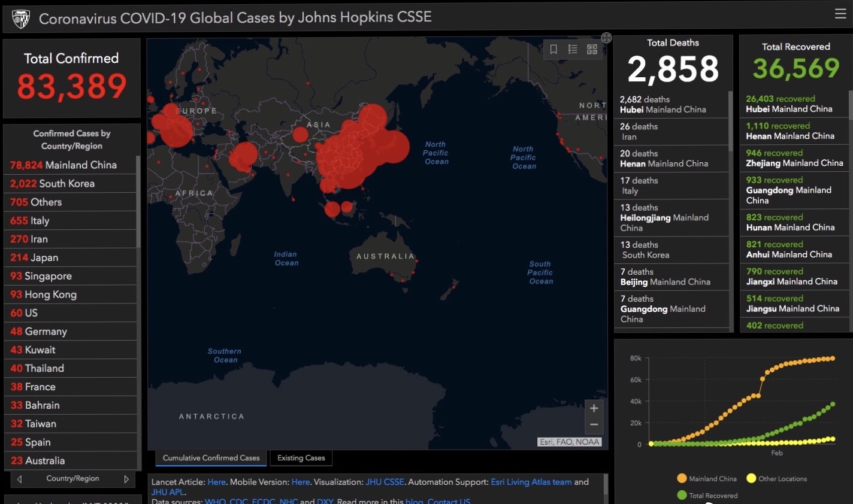Select Kuwait in confirmed cases list
853x504 pixels.
pyautogui.click(x=70, y=350)
